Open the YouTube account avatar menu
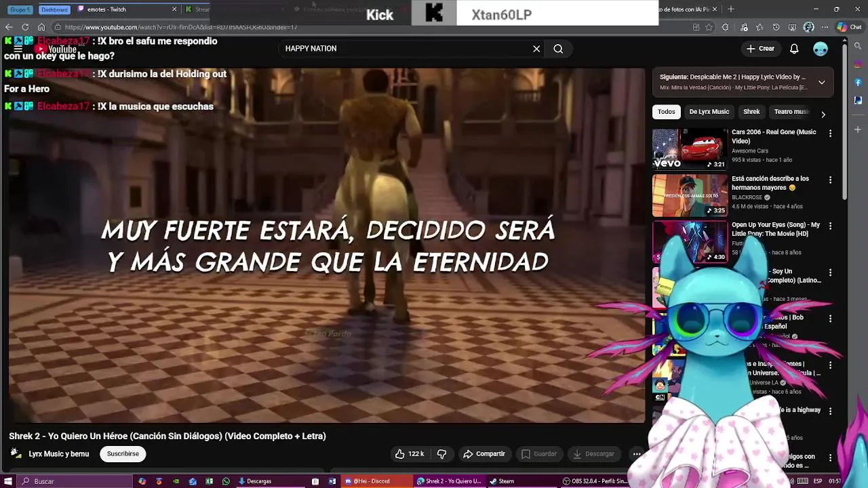Screen dimensions: 868x488 (821, 49)
